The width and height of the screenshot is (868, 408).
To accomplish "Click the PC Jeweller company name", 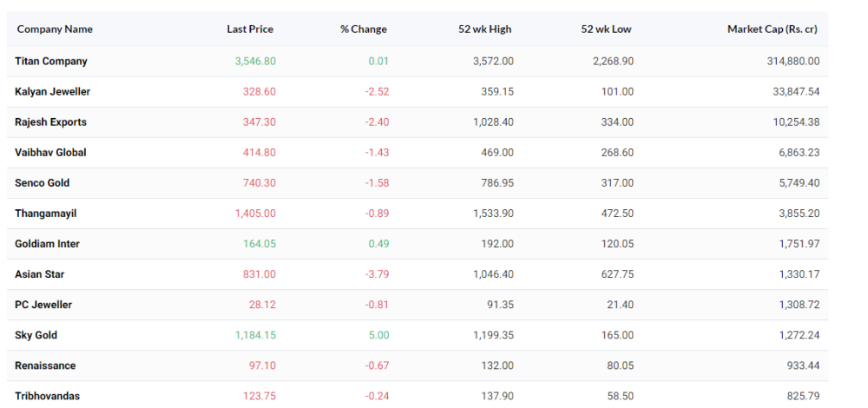I will click(43, 305).
